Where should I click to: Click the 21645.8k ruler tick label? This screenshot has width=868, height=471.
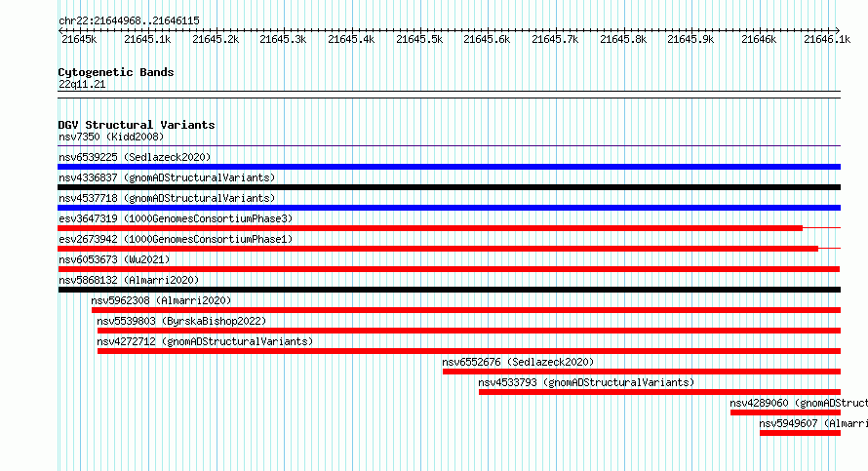(623, 39)
